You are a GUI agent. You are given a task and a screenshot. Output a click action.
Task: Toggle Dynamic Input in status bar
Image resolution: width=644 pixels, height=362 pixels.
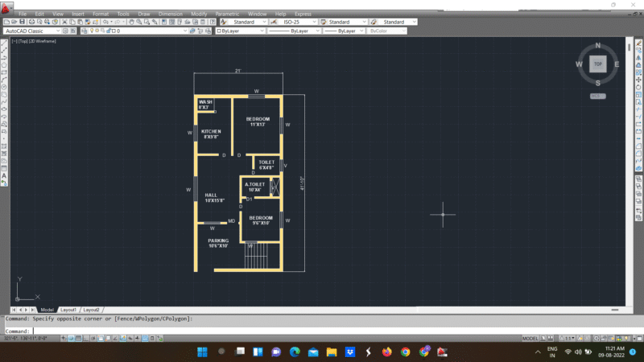[x=130, y=338]
